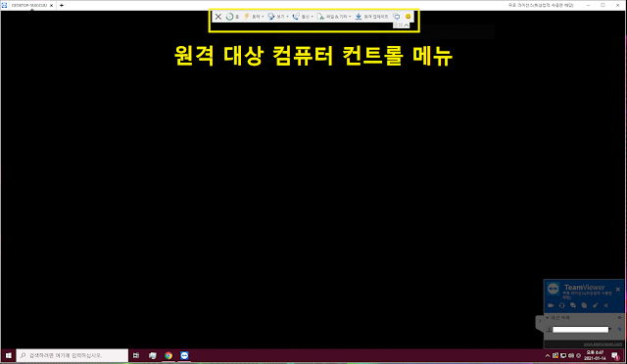Open the File Explorer taskbar icon
Screen dimensions: 627x364
click(153, 355)
